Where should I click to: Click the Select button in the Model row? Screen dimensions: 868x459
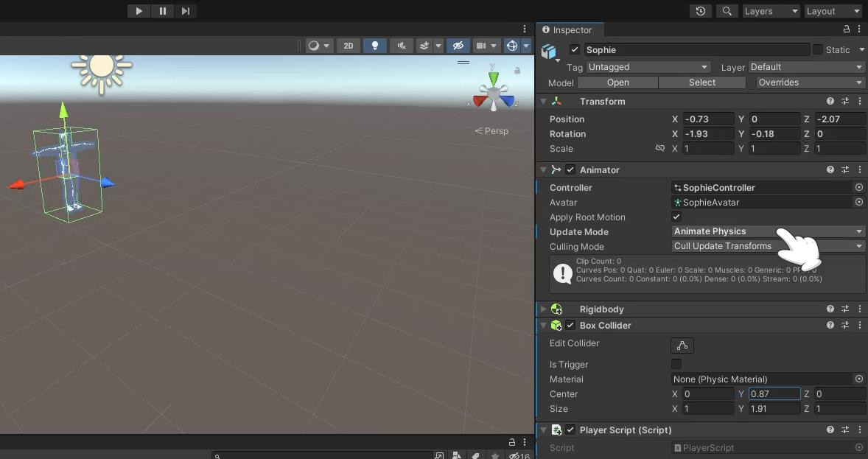701,83
